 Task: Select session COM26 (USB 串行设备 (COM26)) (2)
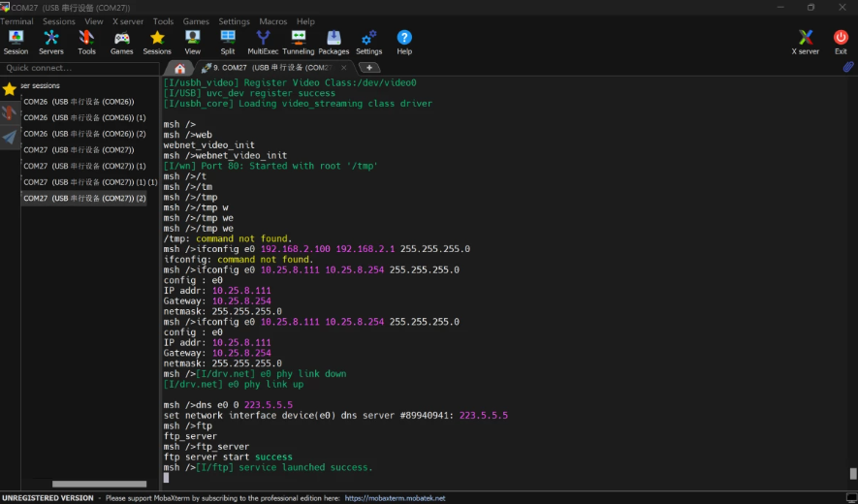(x=84, y=134)
